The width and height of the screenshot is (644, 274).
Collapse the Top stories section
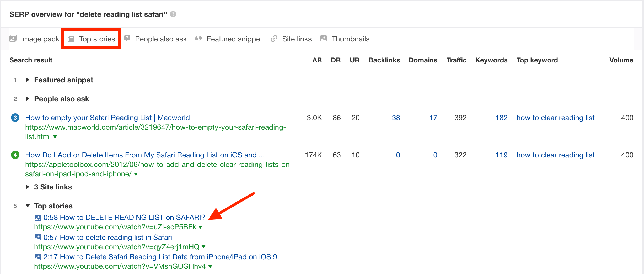tap(28, 206)
